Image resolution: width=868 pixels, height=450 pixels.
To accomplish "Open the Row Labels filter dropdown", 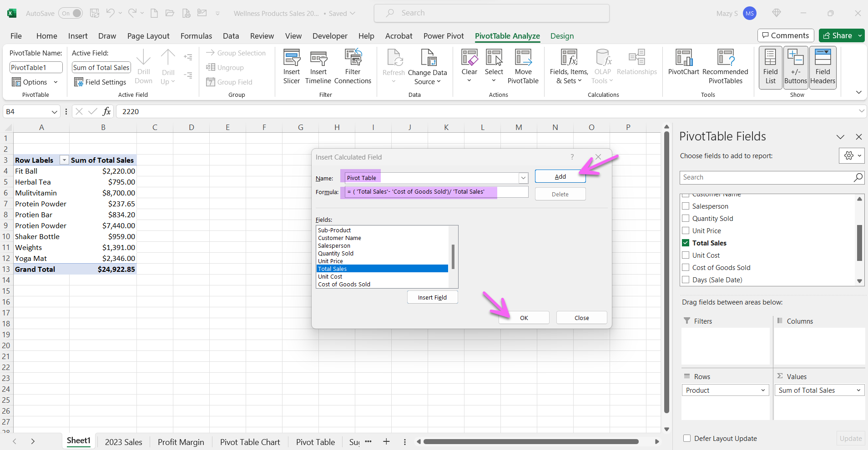I will pyautogui.click(x=64, y=160).
